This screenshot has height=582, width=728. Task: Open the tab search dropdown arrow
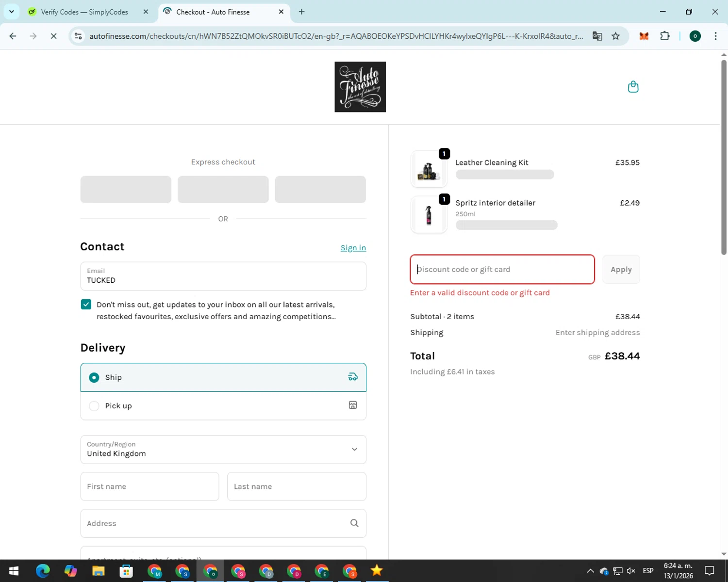click(12, 12)
